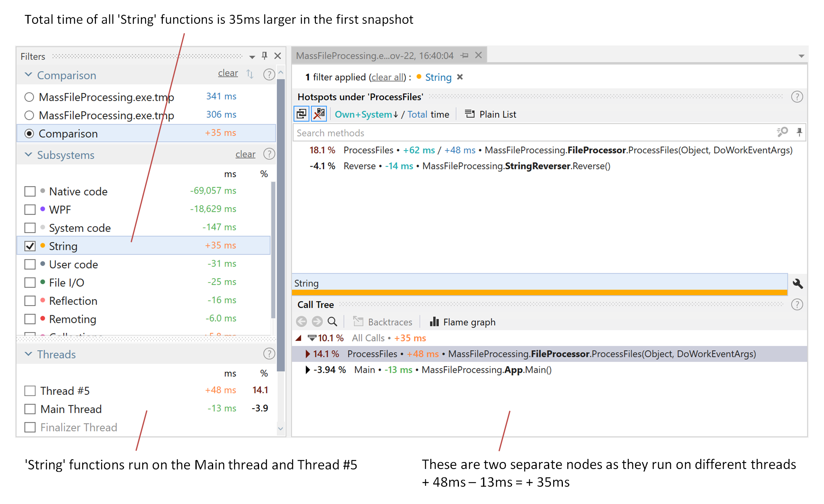
Task: Open the Filters panel dropdown arrow
Action: (x=252, y=57)
